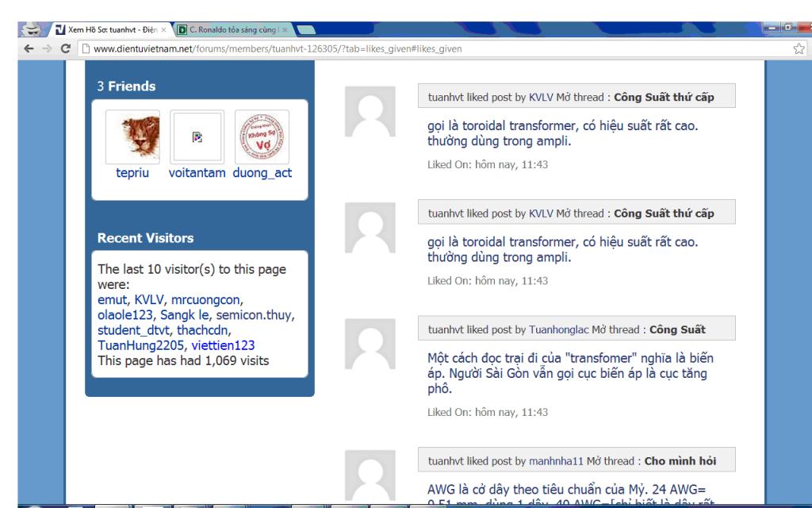The height and width of the screenshot is (508, 812).
Task: Switch to 'C. Ronaldo tỏa sáng cùng' tab
Action: click(232, 30)
